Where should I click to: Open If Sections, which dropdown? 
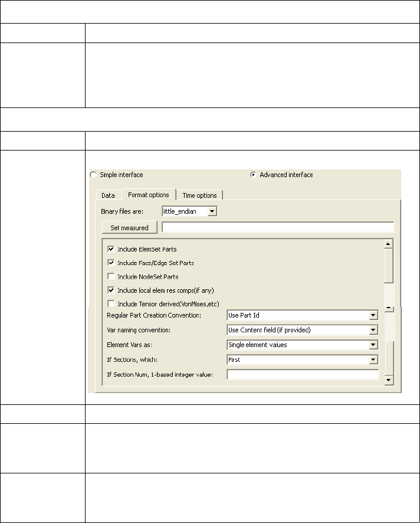click(373, 359)
